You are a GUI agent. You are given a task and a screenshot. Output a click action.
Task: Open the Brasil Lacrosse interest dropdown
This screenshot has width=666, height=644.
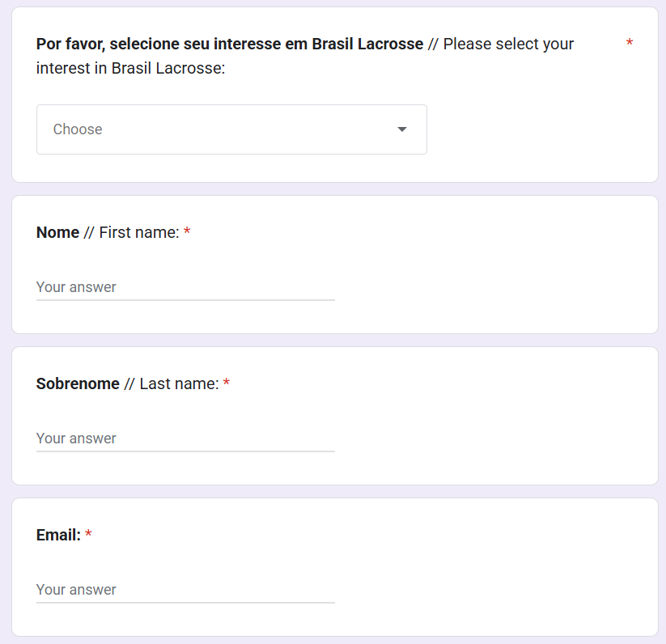(231, 129)
